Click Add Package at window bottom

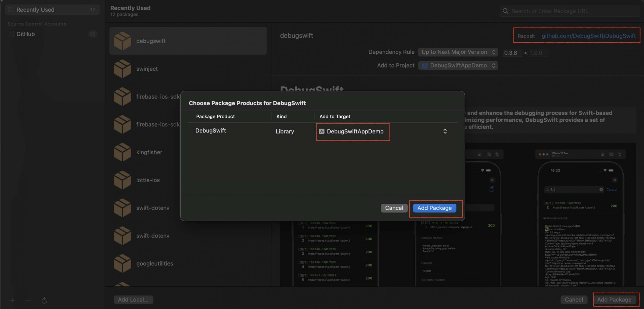click(614, 300)
